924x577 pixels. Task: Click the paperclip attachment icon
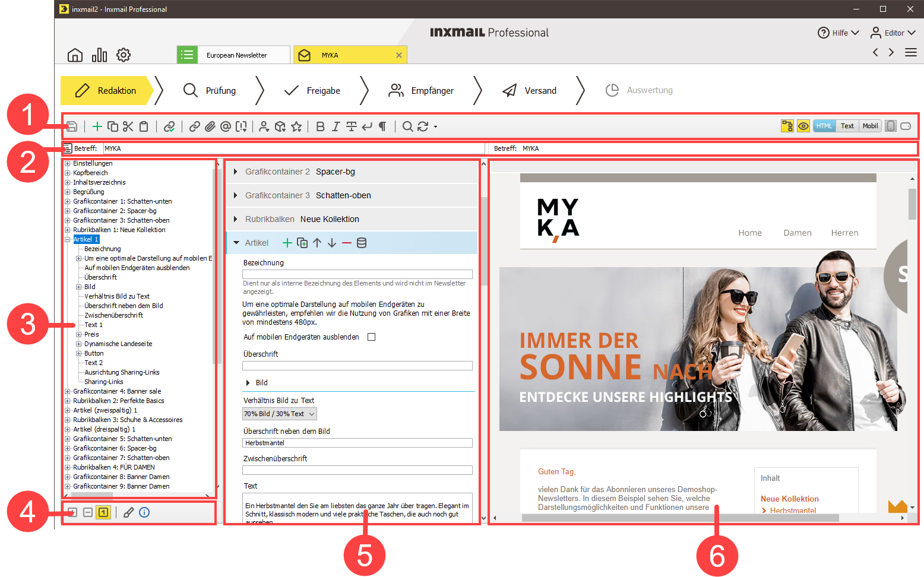point(210,126)
